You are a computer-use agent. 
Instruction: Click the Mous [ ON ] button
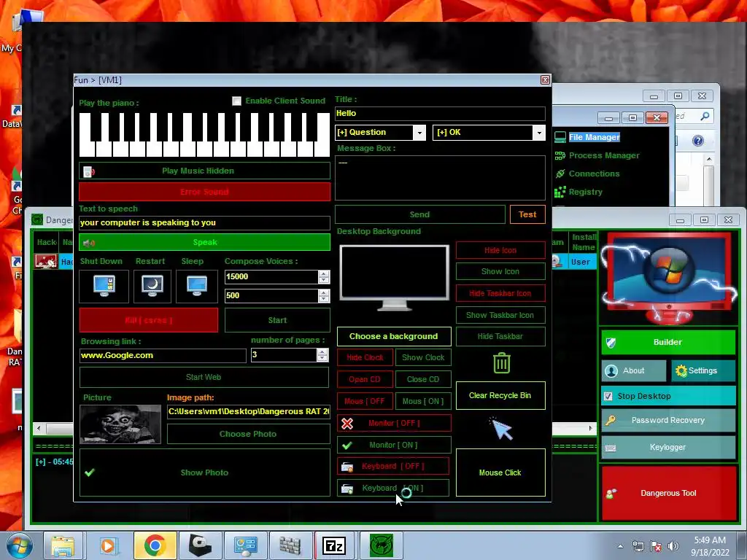pos(423,402)
